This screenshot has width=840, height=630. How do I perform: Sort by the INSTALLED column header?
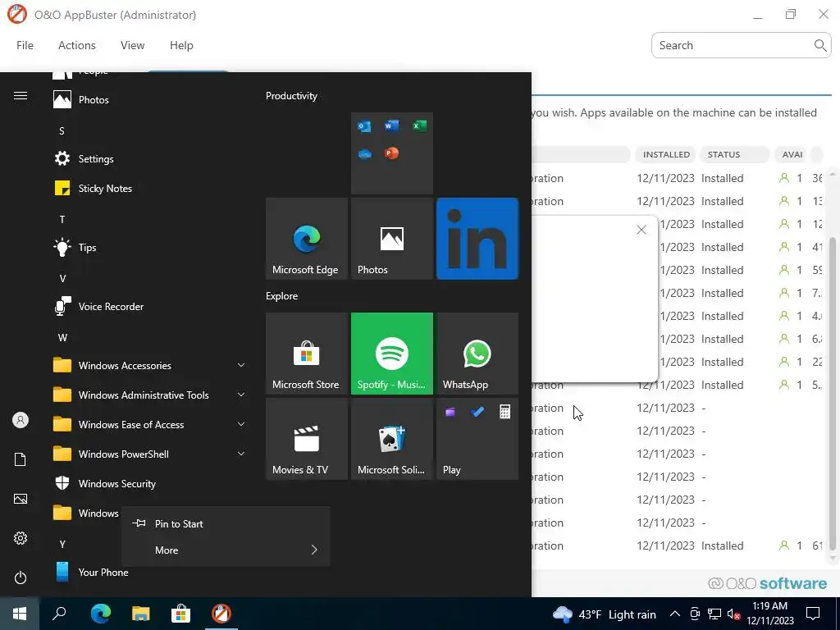(x=666, y=154)
